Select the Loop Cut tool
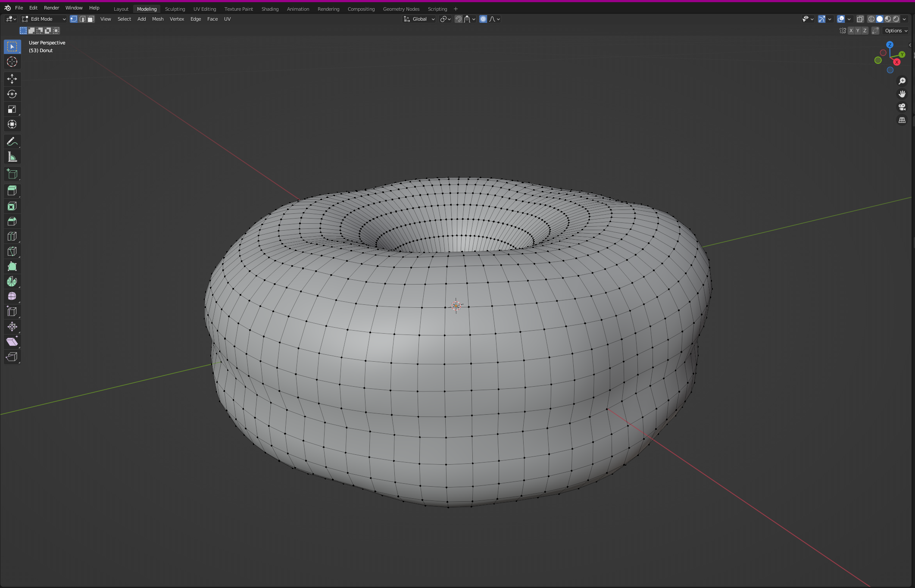This screenshot has width=915, height=588. point(12,236)
